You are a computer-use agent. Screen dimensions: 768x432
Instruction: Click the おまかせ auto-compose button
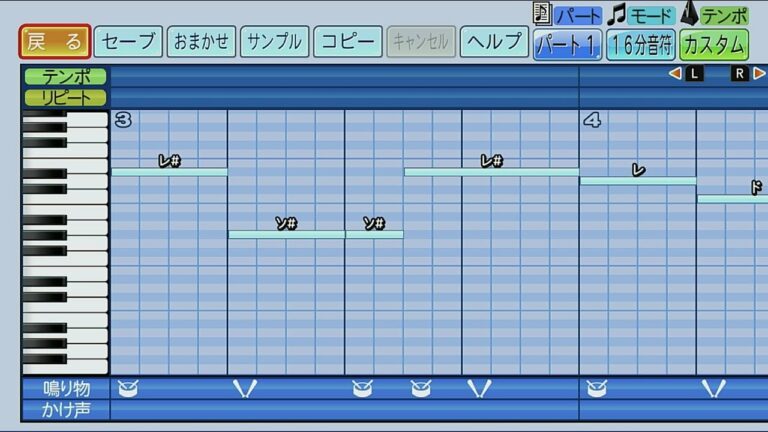tap(201, 42)
